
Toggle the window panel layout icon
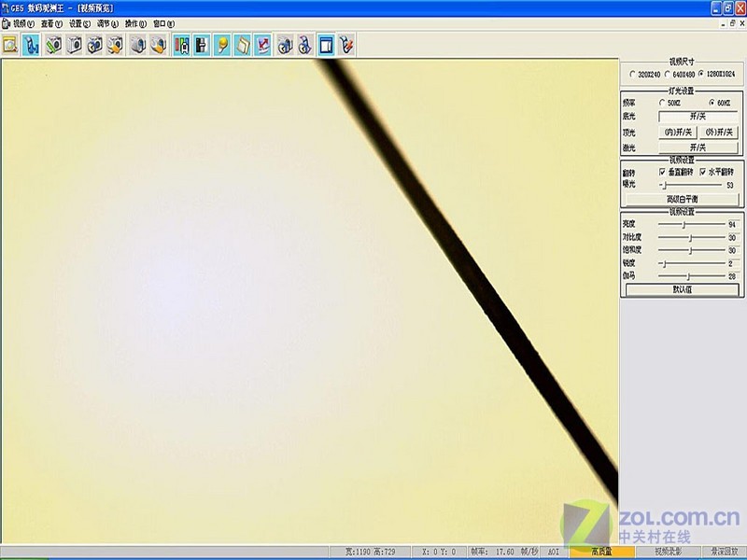pyautogui.click(x=326, y=45)
